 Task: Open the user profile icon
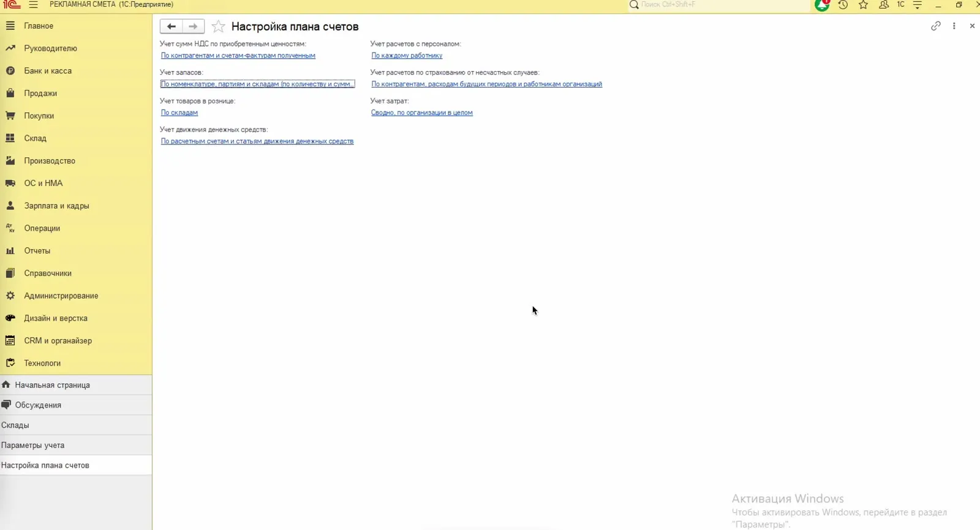click(x=883, y=5)
